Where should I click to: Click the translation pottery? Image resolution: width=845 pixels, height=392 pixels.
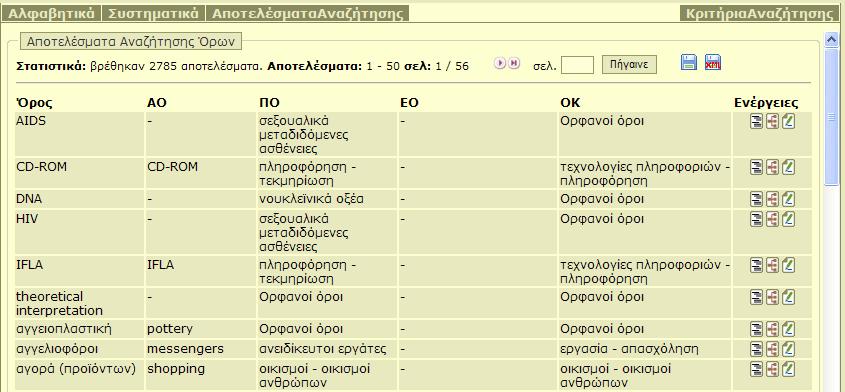coord(170,329)
